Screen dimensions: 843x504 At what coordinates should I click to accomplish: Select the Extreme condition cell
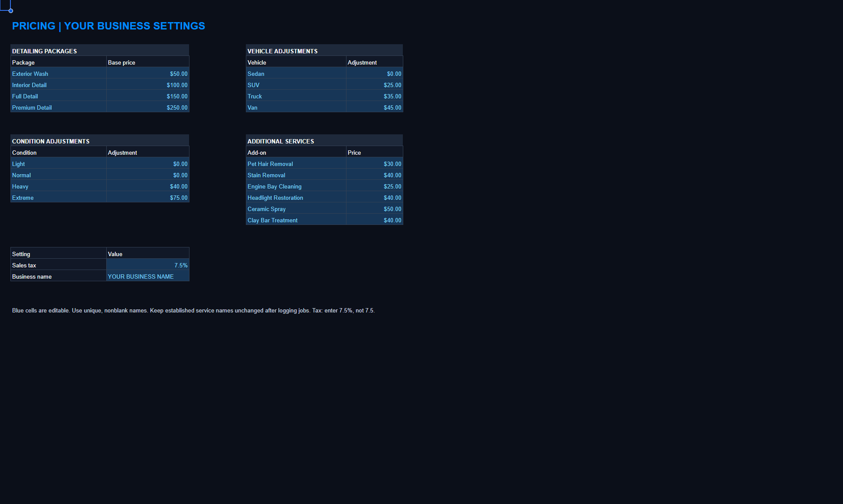coord(58,198)
